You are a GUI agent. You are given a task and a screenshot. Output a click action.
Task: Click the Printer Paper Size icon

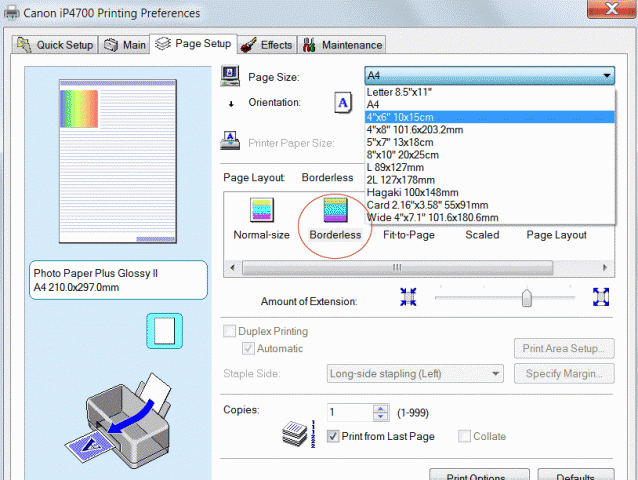tap(230, 141)
